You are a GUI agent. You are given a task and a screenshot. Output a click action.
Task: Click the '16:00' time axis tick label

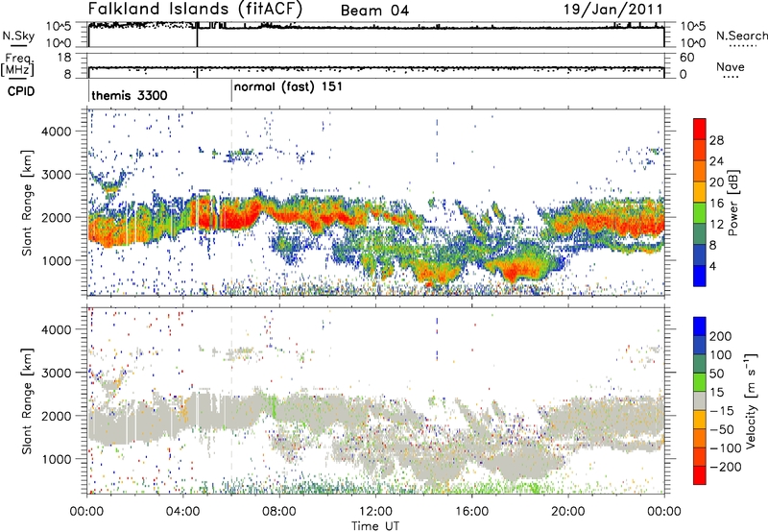471,512
